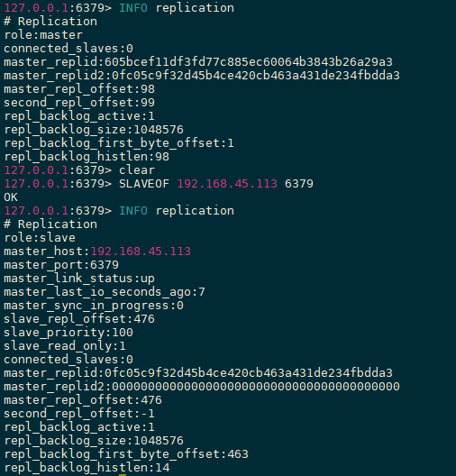Click master_sync_in_progress:0 line
456x476 pixels.
coord(94,306)
